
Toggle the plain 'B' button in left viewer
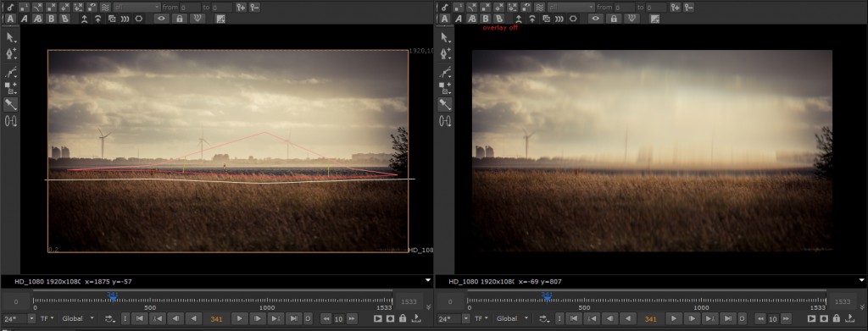(x=52, y=19)
